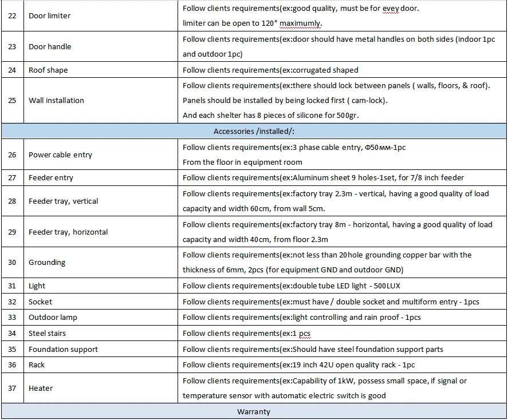Click the 'Door limiter' cell in row 22
This screenshot has width=508, height=420.
pos(101,16)
